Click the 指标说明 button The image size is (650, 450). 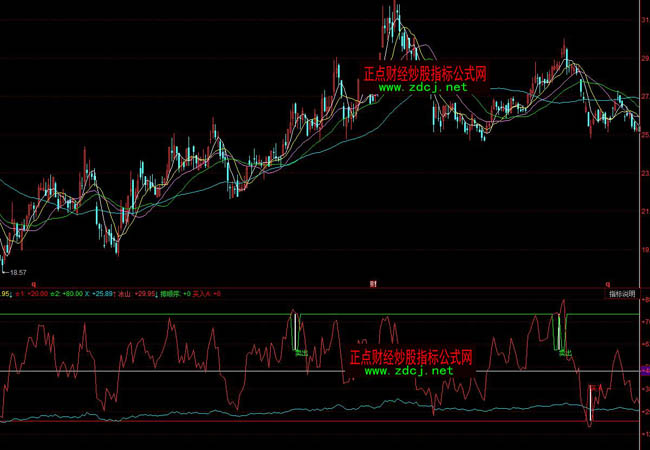point(621,294)
